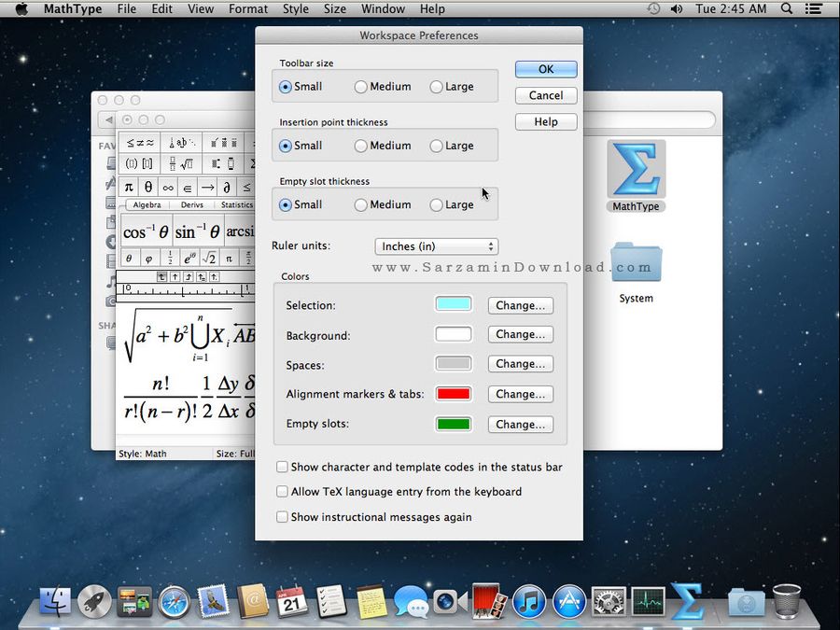
Task: Set Insertion point thickness to Large
Action: pos(452,146)
